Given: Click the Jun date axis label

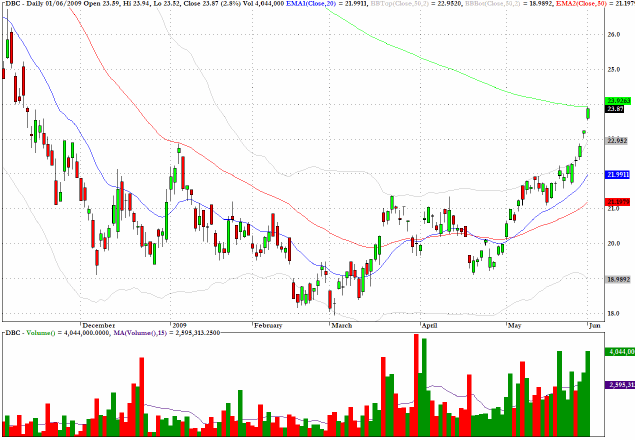Looking at the screenshot, I should 595,325.
